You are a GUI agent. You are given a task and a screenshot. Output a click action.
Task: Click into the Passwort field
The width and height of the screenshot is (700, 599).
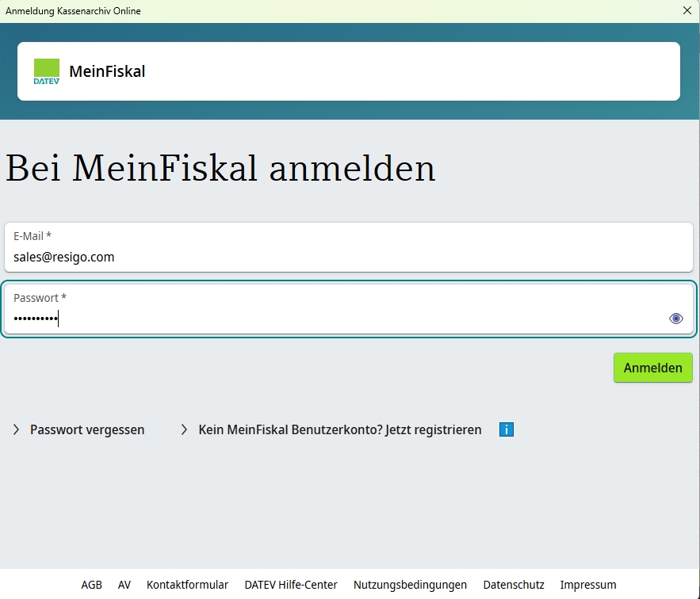click(x=333, y=319)
